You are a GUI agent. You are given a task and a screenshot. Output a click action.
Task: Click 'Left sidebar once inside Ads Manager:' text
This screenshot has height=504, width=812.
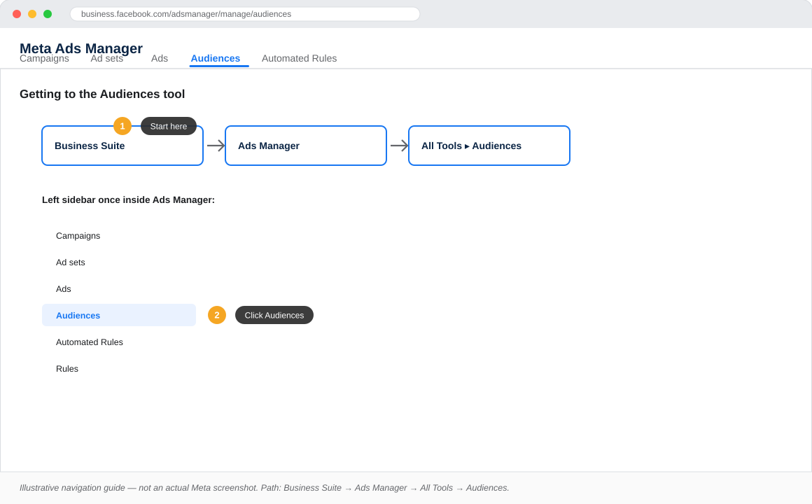(x=128, y=200)
